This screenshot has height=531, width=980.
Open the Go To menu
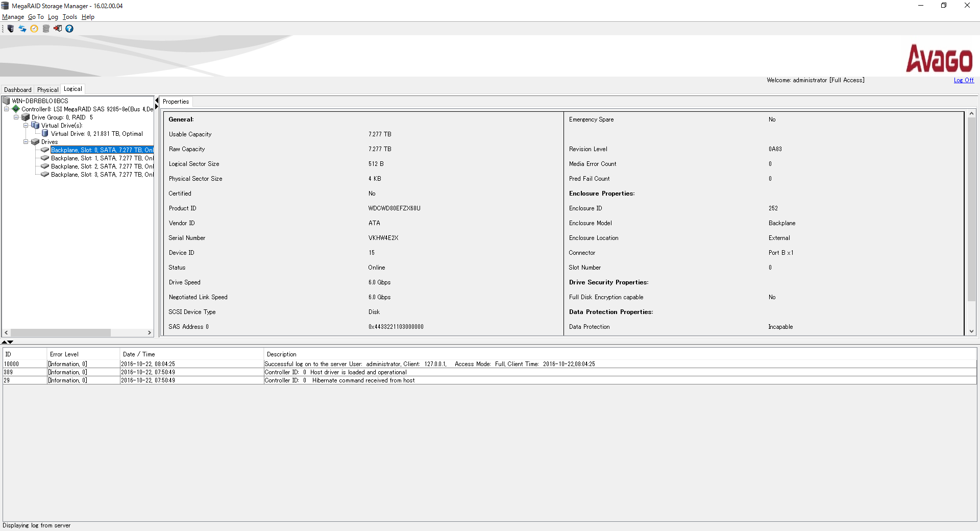36,17
